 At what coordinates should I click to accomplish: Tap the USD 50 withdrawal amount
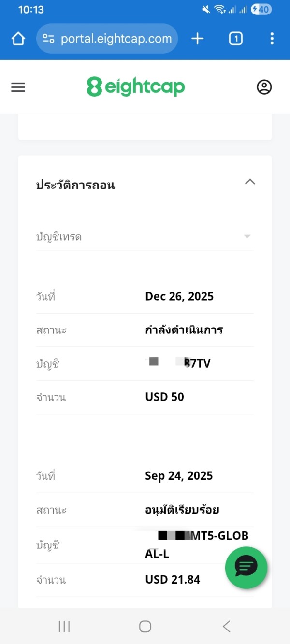(164, 397)
